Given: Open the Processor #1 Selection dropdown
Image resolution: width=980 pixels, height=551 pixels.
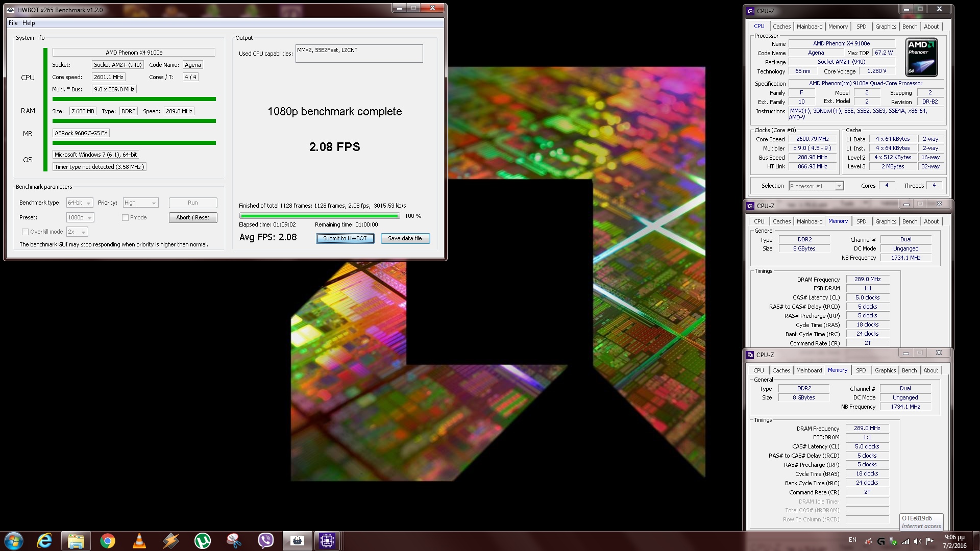Looking at the screenshot, I should [x=816, y=186].
